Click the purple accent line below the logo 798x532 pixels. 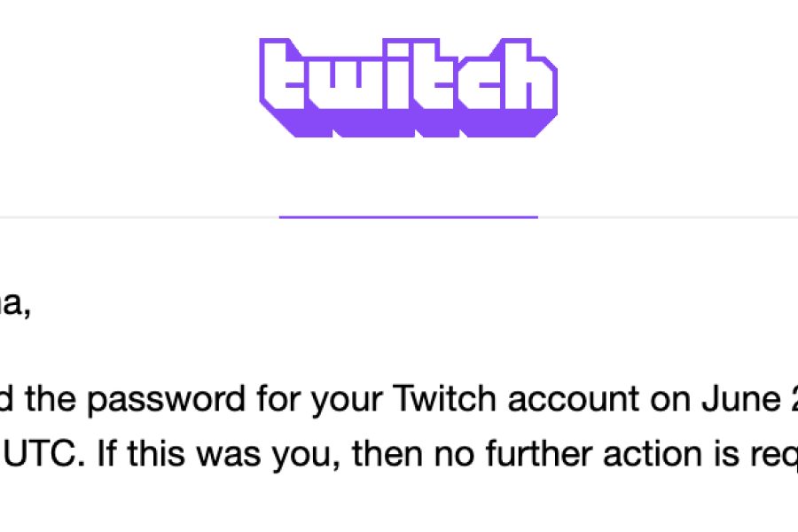click(409, 216)
